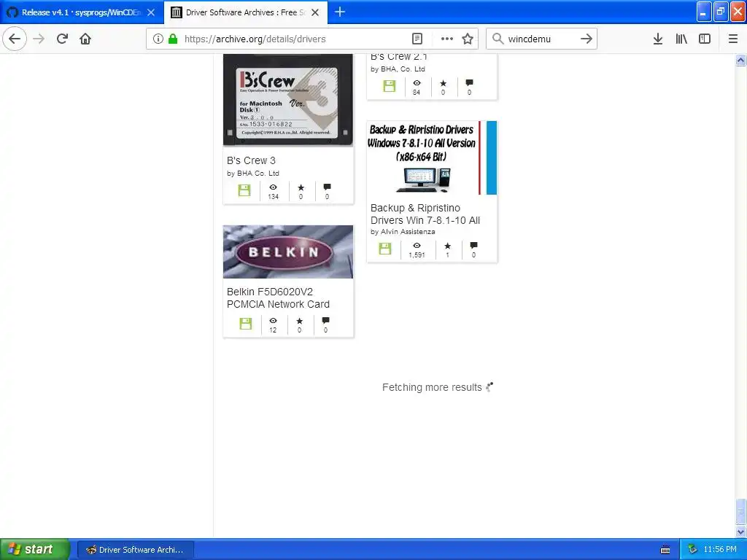Click the on-screen keyboard tray icon

665,550
